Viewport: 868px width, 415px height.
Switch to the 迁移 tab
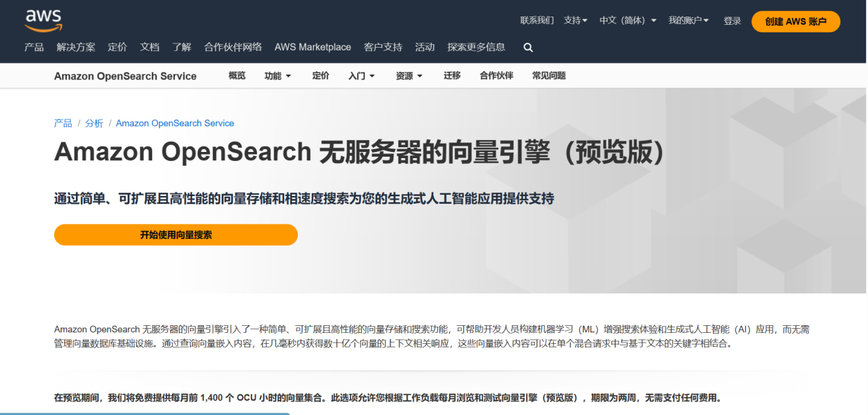tap(452, 76)
